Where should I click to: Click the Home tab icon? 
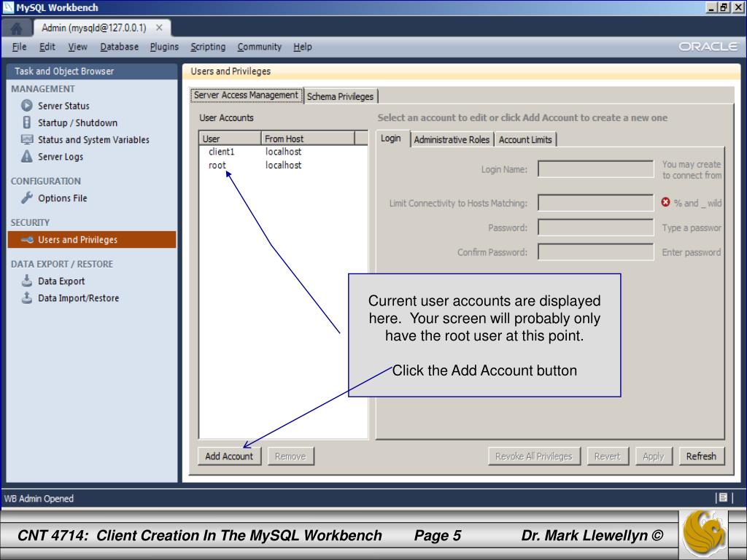point(16,28)
